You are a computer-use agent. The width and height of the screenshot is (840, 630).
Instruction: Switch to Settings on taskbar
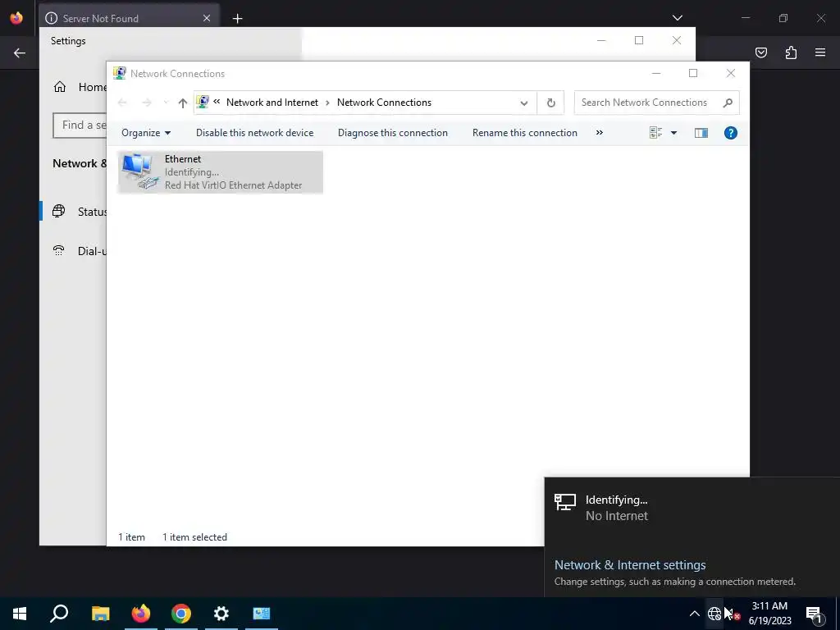(221, 614)
